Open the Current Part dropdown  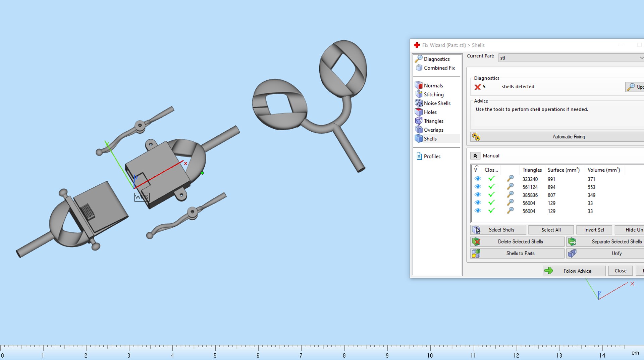pos(571,58)
